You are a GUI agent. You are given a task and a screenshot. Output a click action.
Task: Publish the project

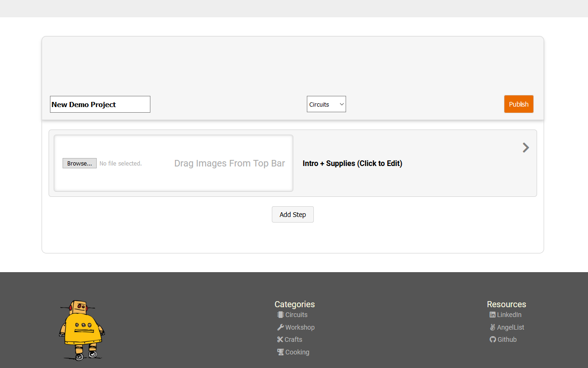tap(519, 104)
